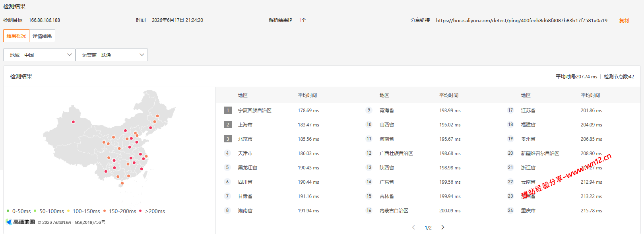Click the 200.09 ms value
Image resolution: width=644 pixels, height=237 pixels.
click(x=450, y=211)
